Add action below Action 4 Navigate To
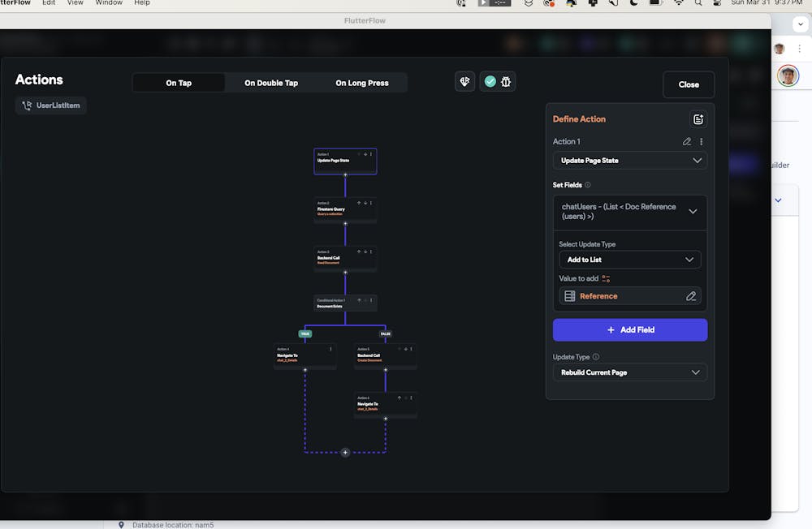Image resolution: width=812 pixels, height=529 pixels. [305, 370]
